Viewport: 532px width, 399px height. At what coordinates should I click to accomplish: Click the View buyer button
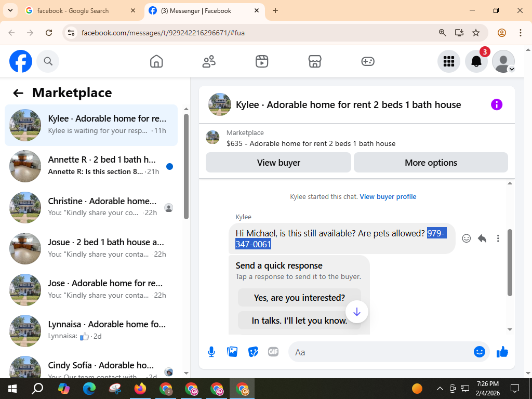(278, 163)
